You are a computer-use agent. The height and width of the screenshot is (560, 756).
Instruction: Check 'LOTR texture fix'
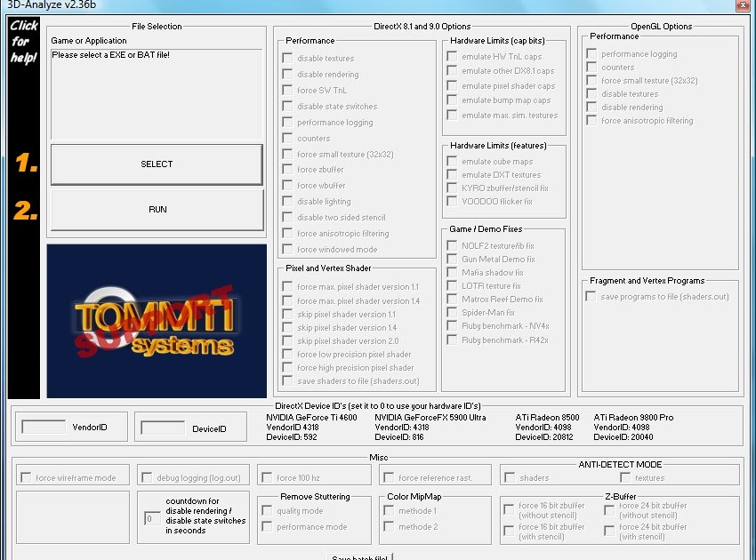(452, 285)
